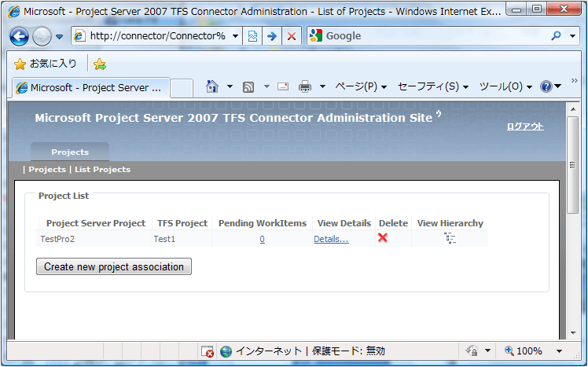This screenshot has width=588, height=367.
Task: Open the お気に入り favorites button
Action: tap(46, 64)
